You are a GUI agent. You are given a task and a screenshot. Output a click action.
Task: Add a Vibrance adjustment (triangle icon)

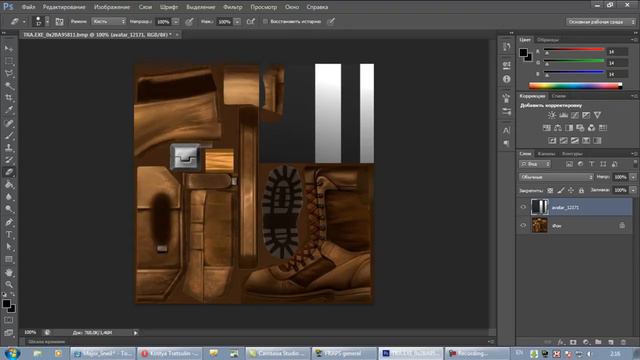(598, 115)
